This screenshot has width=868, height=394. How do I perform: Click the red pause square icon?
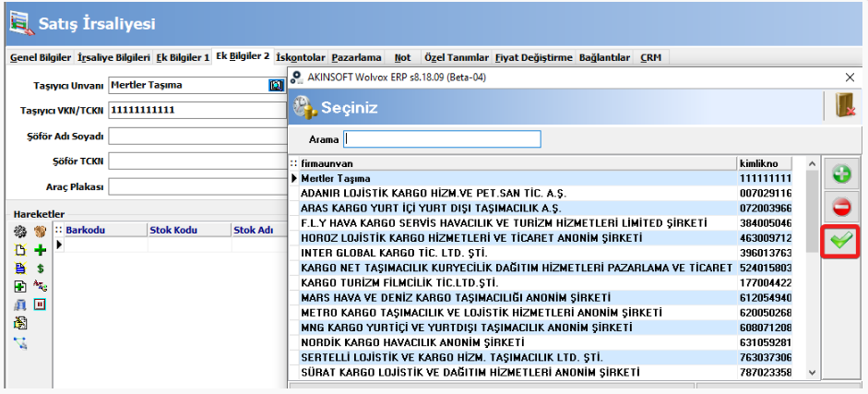click(x=40, y=304)
